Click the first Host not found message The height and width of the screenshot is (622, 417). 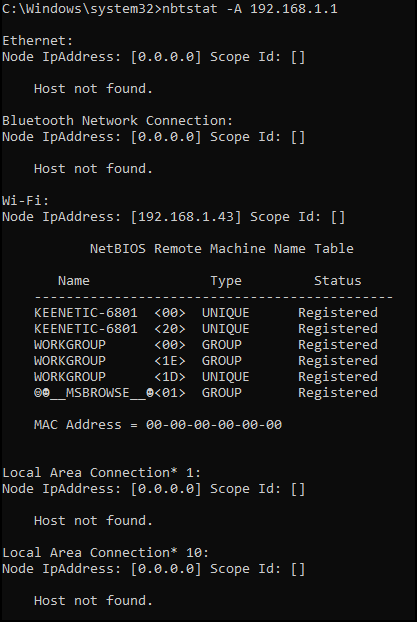[93, 88]
